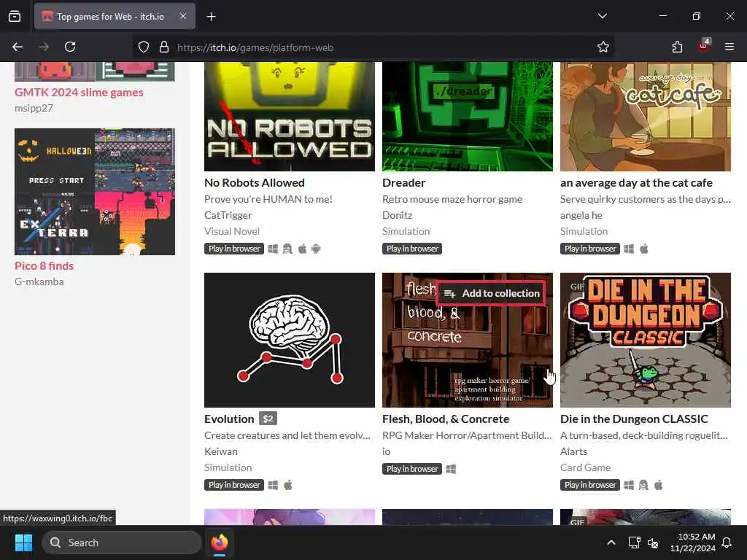The width and height of the screenshot is (747, 560).
Task: Click the Dreader cover image
Action: (x=468, y=116)
